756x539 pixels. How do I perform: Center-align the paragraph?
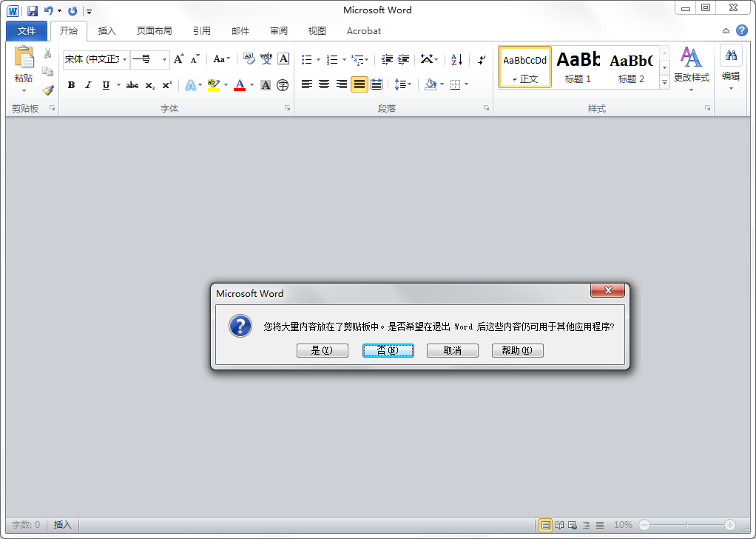click(324, 84)
